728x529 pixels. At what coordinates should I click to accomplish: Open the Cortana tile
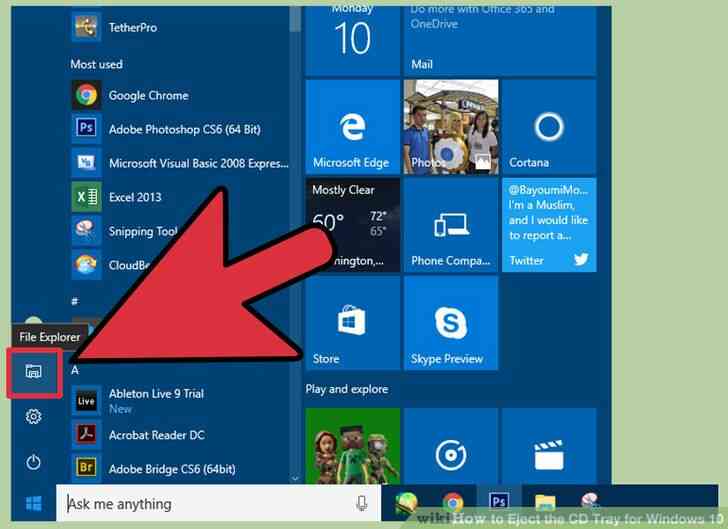(x=549, y=127)
